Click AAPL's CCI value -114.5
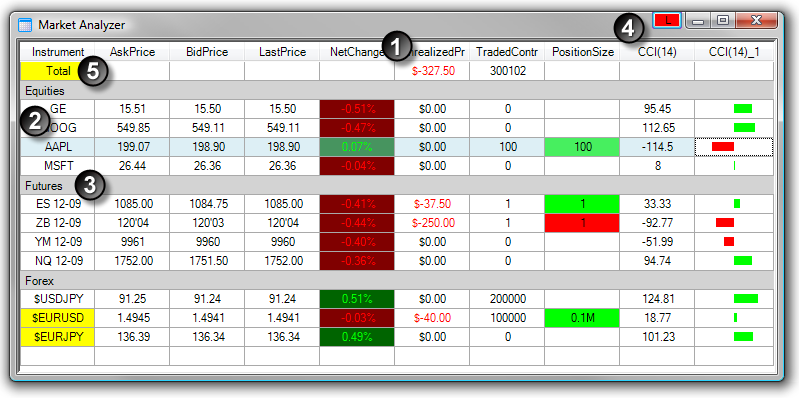Screen dimensions: 799x398 click(x=657, y=147)
